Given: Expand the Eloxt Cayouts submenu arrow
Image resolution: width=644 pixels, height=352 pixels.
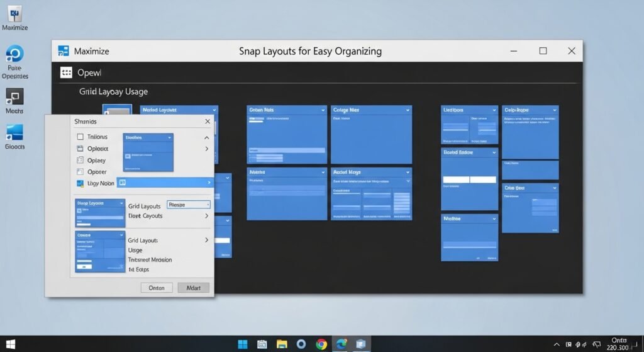Looking at the screenshot, I should coord(206,216).
